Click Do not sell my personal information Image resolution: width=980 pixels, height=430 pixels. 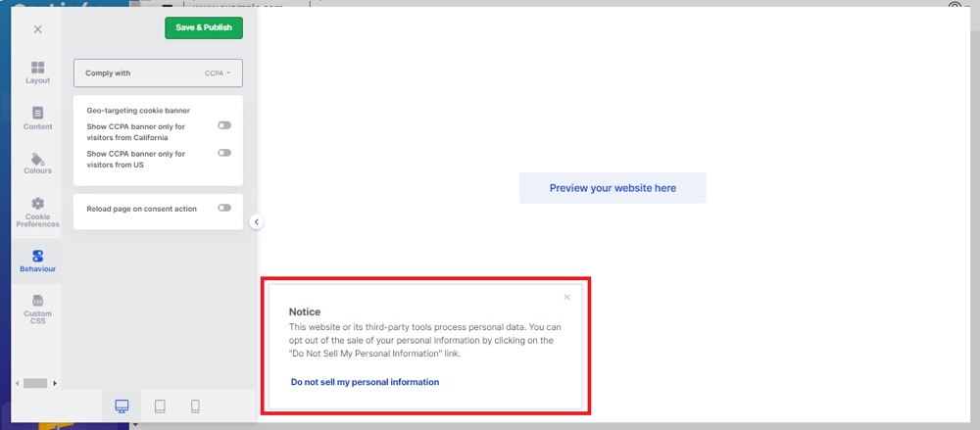[x=365, y=382]
